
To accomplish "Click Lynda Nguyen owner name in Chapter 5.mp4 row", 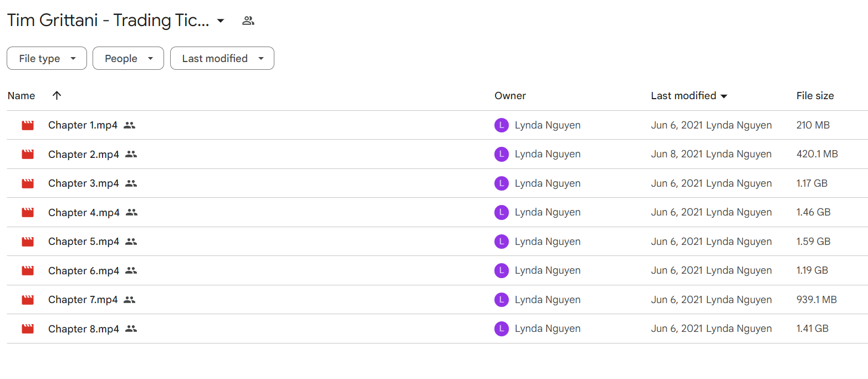I will [x=548, y=242].
